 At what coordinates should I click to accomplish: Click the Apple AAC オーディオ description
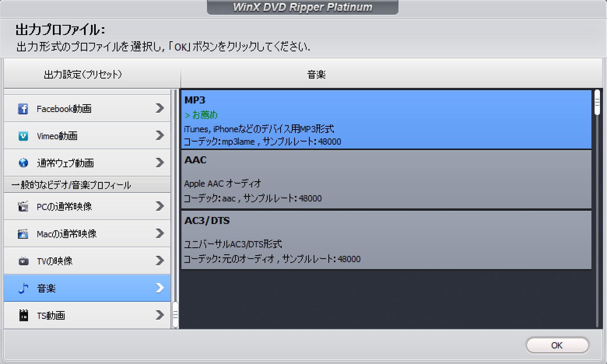223,184
